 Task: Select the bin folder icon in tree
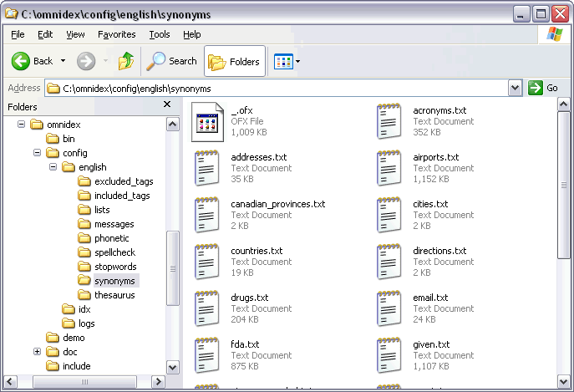pyautogui.click(x=53, y=139)
